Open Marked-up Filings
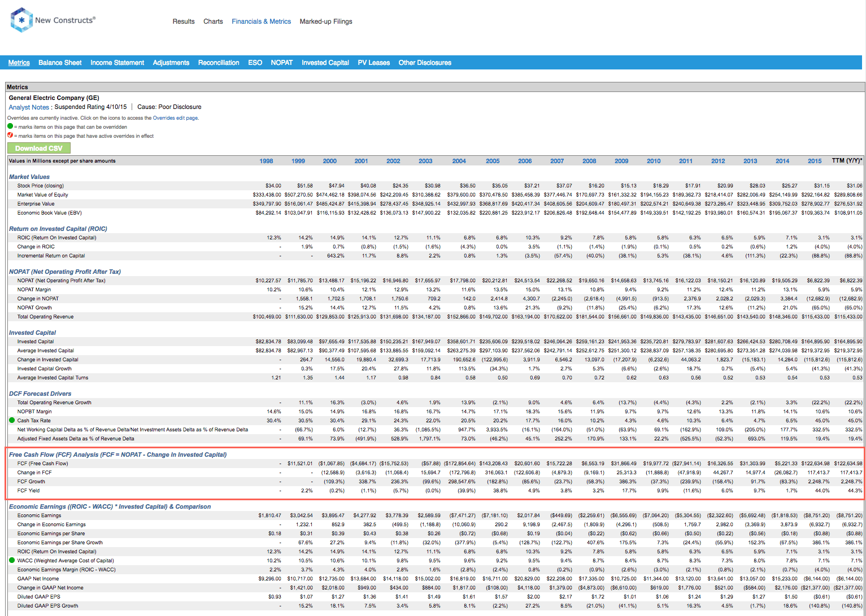Screen dimensions: 866x616 [326, 21]
